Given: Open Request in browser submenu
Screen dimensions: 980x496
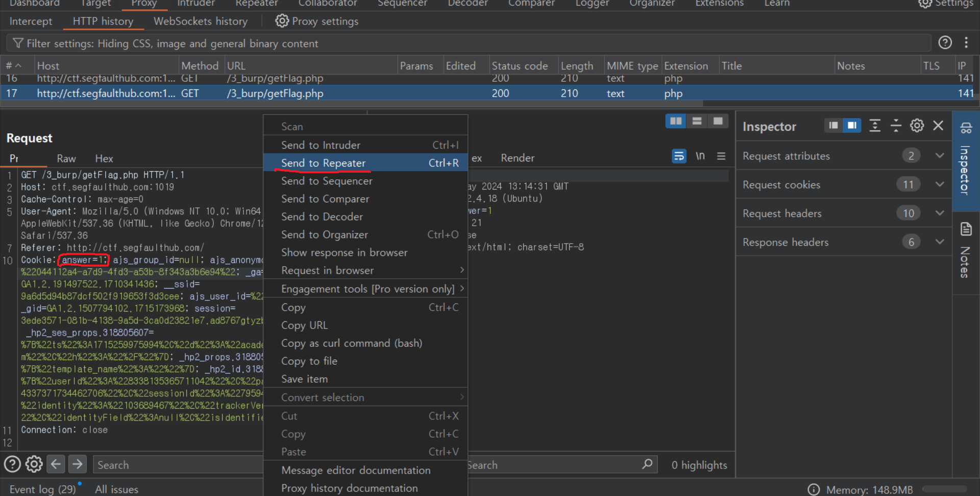Looking at the screenshot, I should coord(365,270).
